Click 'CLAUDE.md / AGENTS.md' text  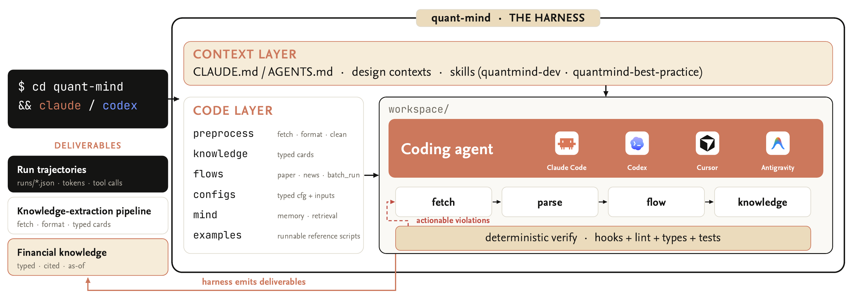coord(263,72)
